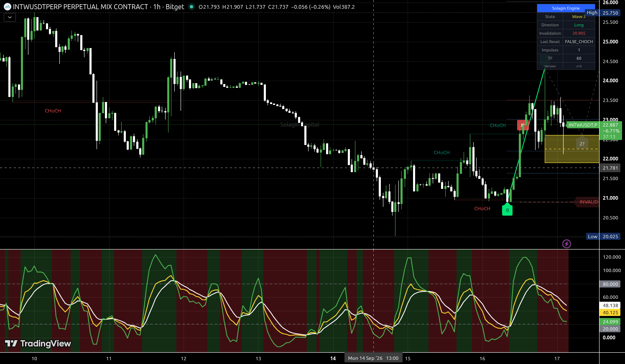625x364 pixels.
Task: Click date 17 on the time axis
Action: tap(557, 359)
